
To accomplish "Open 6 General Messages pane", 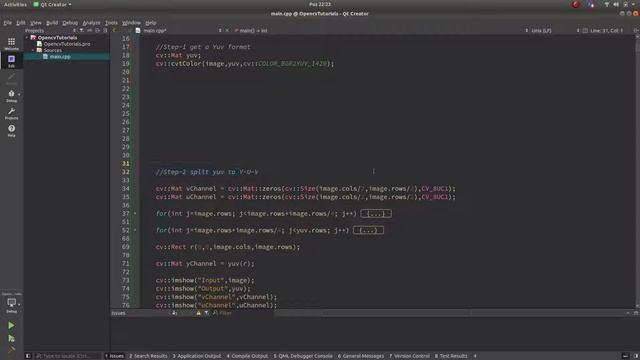I will pyautogui.click(x=361, y=356).
